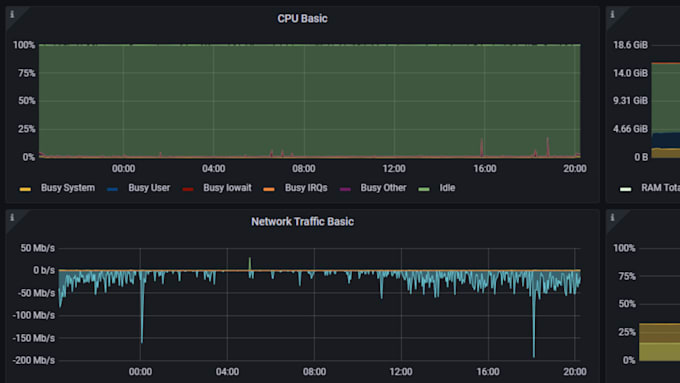Click the blue Busy User color swatch
This screenshot has width=680, height=383.
tap(112, 189)
